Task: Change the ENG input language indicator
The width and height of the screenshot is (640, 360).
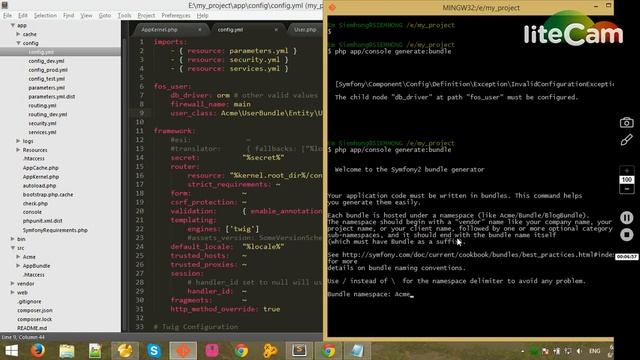Action: pos(595,351)
